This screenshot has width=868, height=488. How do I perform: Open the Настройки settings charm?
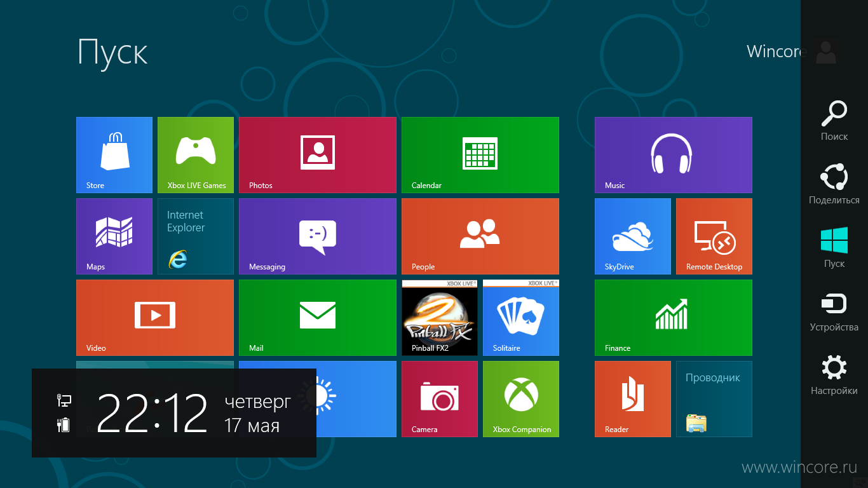click(834, 375)
